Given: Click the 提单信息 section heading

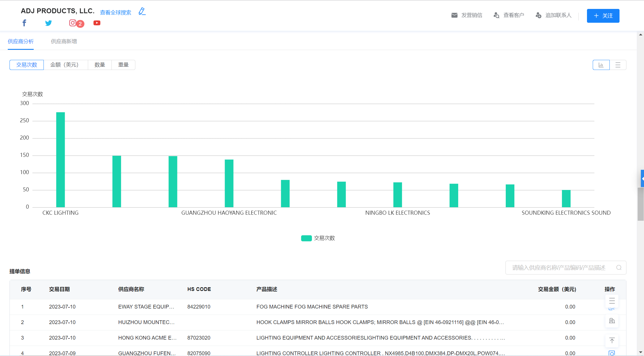Looking at the screenshot, I should tap(20, 271).
